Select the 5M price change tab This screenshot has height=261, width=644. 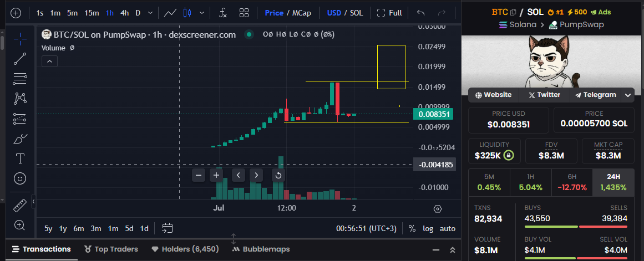[x=489, y=182]
